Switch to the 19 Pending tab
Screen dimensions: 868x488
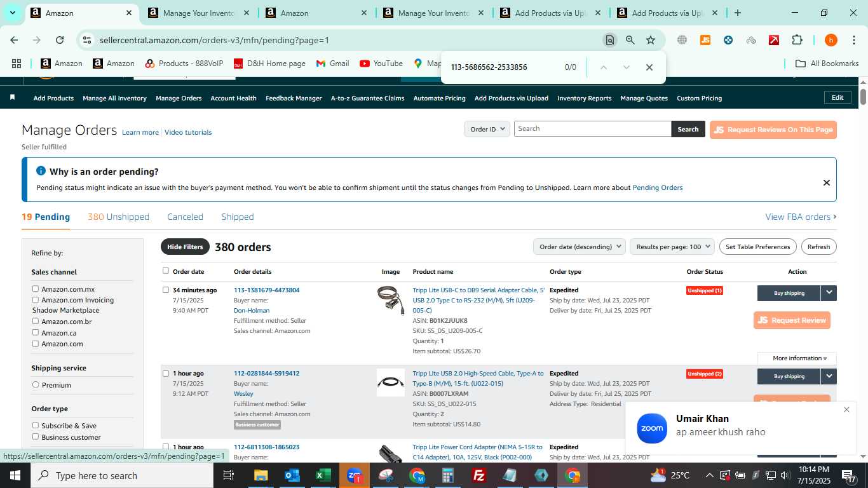pyautogui.click(x=46, y=217)
